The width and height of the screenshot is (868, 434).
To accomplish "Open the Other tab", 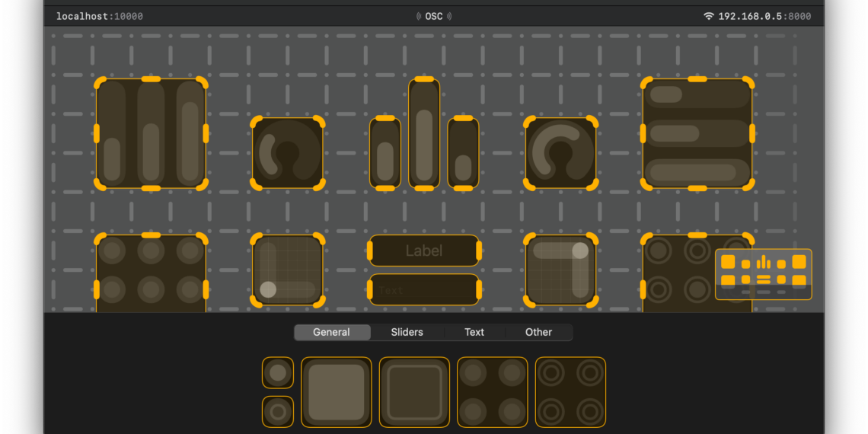I will click(x=538, y=332).
